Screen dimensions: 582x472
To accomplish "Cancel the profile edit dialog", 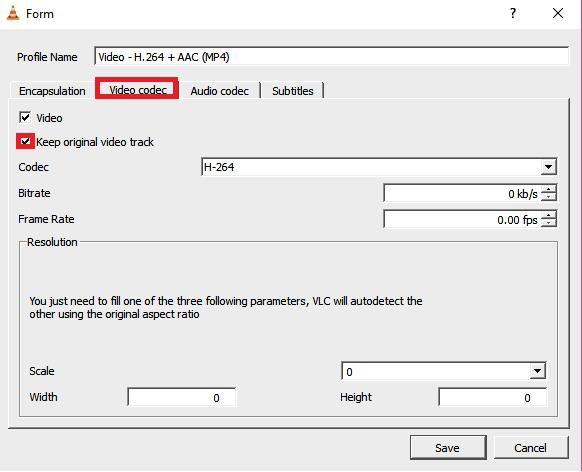I will click(x=531, y=448).
